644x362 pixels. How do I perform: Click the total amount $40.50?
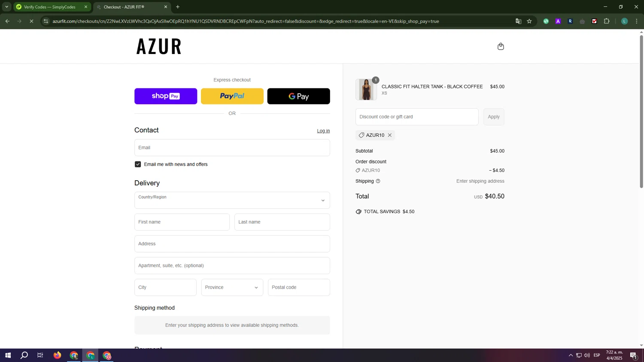click(x=495, y=196)
